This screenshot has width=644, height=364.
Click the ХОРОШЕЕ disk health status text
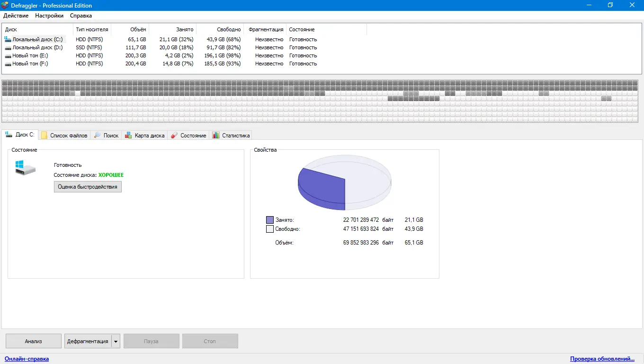coord(111,175)
